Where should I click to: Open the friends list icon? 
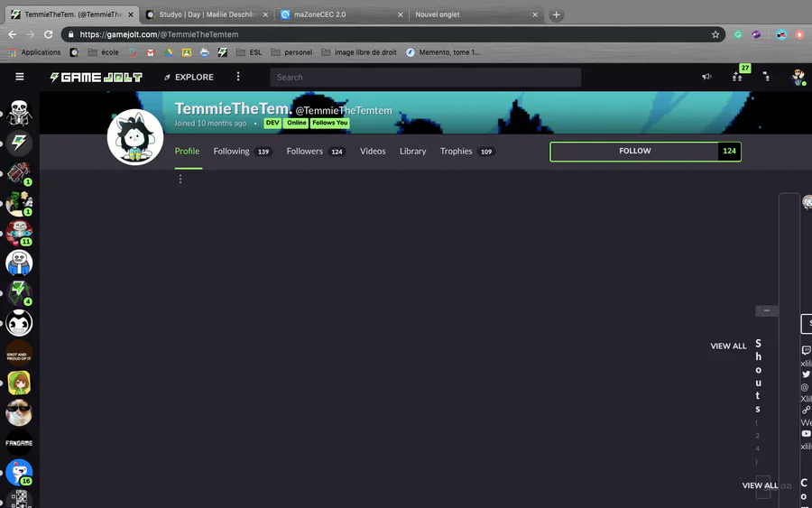[x=766, y=77]
